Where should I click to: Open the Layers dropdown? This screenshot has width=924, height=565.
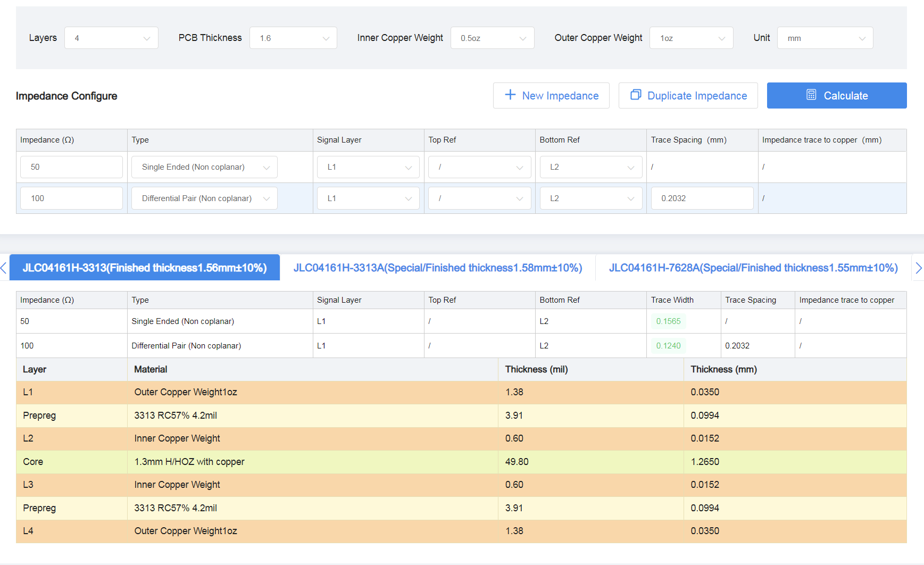tap(111, 38)
